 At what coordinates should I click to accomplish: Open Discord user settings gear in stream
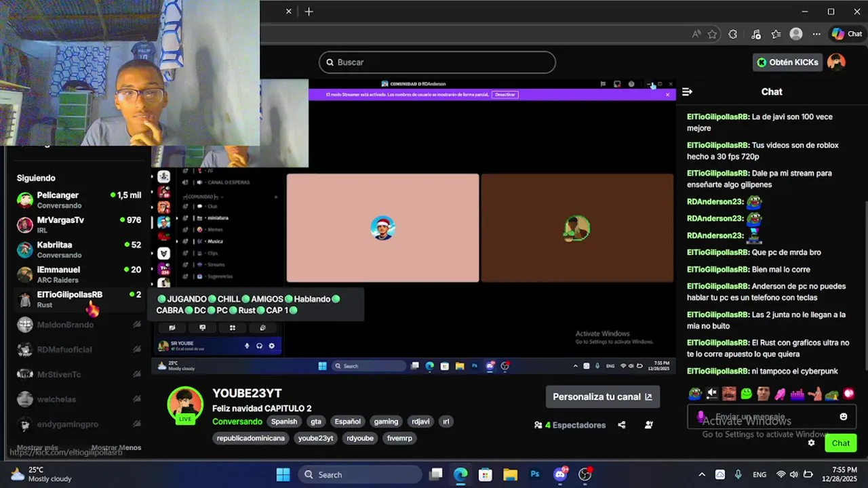click(x=271, y=346)
